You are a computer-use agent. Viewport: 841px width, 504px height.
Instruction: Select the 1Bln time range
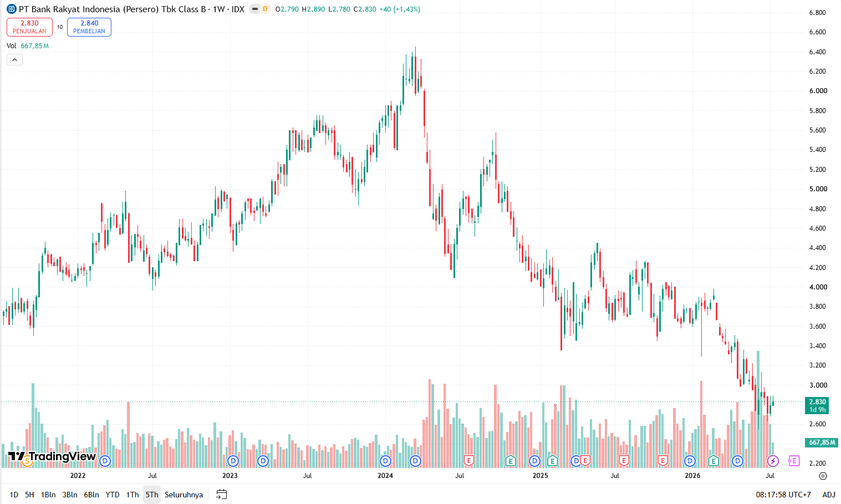pyautogui.click(x=48, y=495)
